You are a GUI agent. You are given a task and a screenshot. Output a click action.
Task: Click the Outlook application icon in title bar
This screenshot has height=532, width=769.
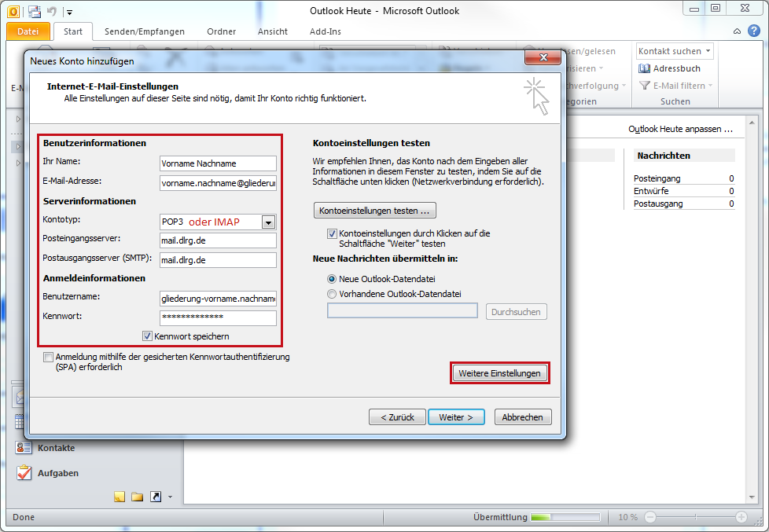tap(13, 11)
